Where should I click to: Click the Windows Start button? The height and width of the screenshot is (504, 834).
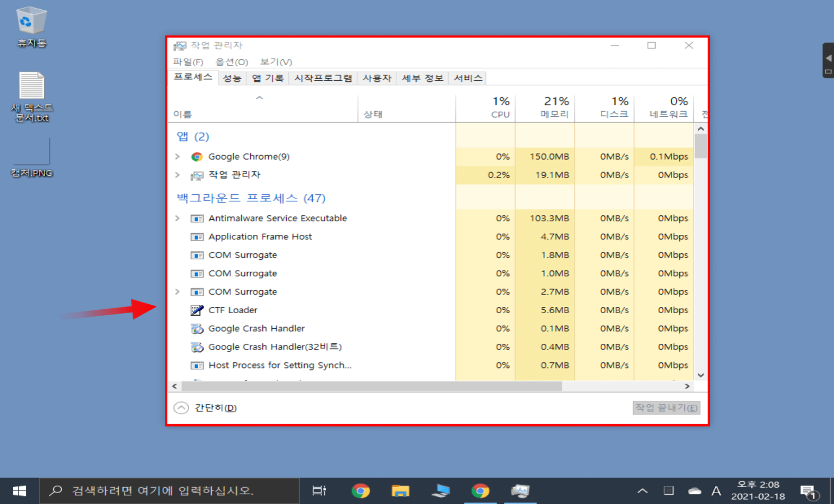(x=19, y=491)
